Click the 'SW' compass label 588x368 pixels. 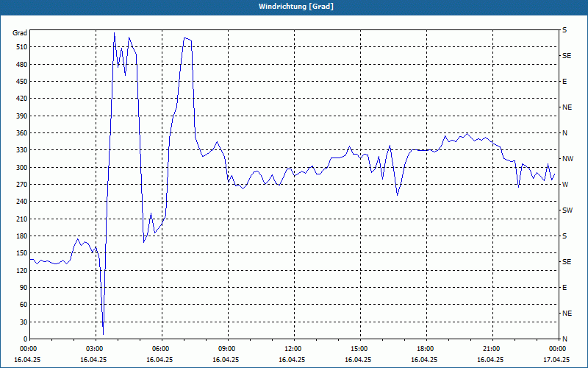pos(567,210)
